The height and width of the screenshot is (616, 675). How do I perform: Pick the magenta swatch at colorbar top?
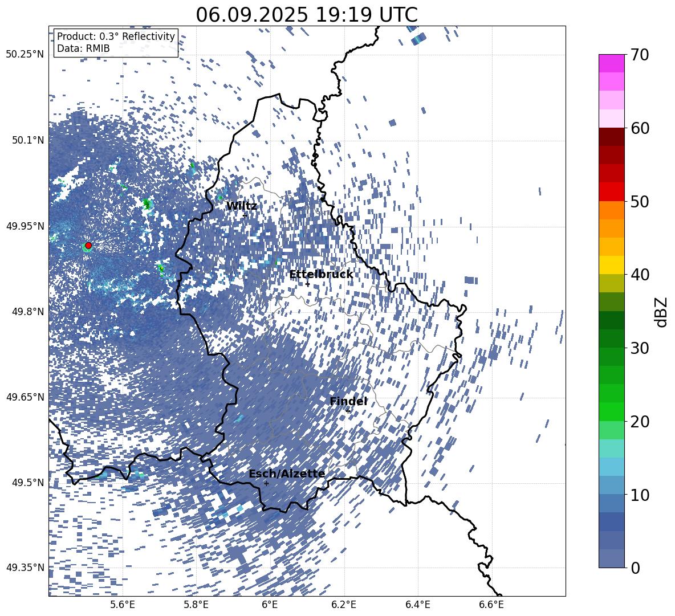tap(611, 64)
